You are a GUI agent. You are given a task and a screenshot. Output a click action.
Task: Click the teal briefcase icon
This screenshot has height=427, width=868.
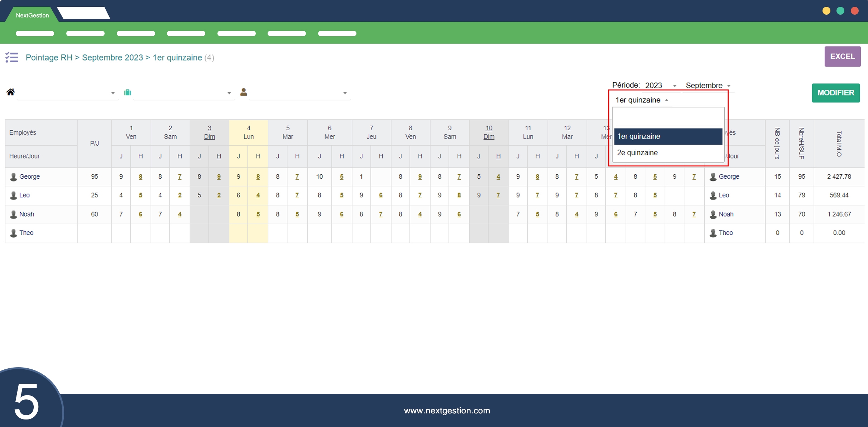[x=127, y=92]
